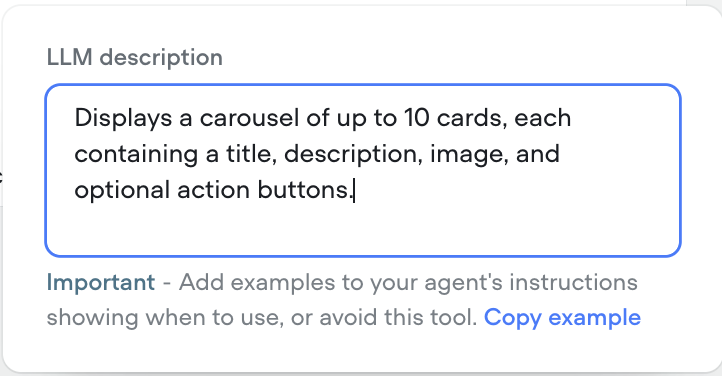Click the word 'optional' in the text area
The height and width of the screenshot is (376, 722).
pos(122,190)
